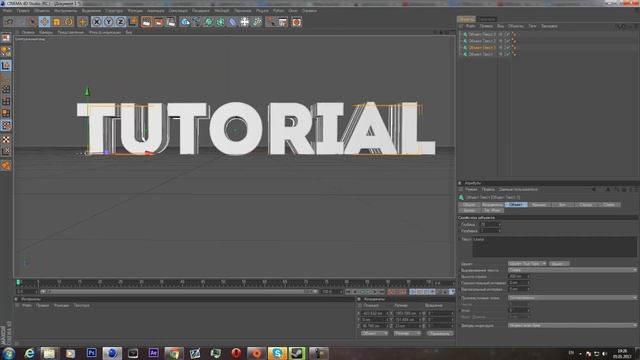
Task: Click the Применить button in coordinates panel
Action: [440, 333]
